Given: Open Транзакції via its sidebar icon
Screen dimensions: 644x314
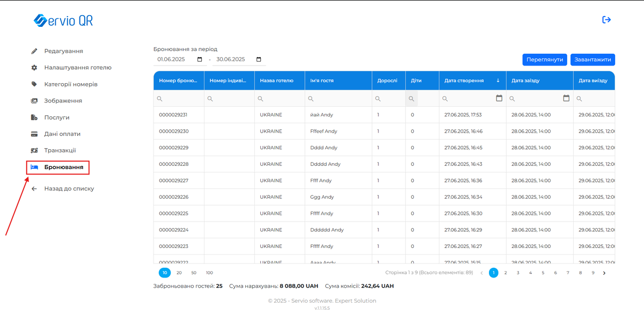Looking at the screenshot, I should point(34,150).
